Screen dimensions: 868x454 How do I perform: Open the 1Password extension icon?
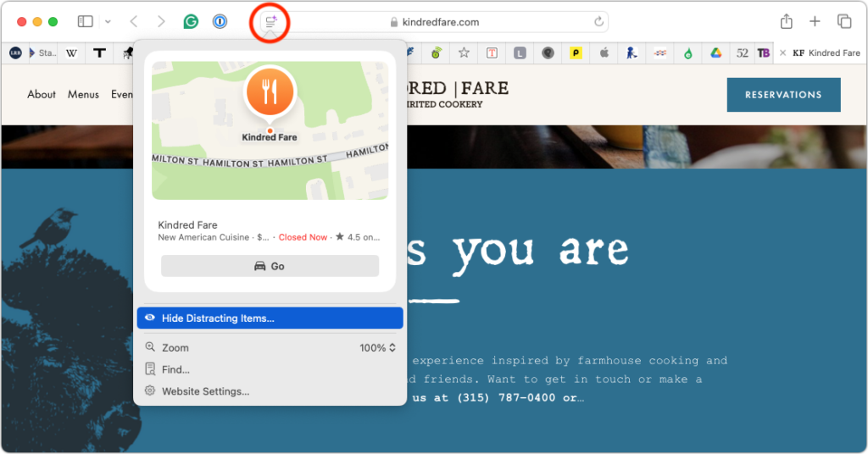(220, 21)
